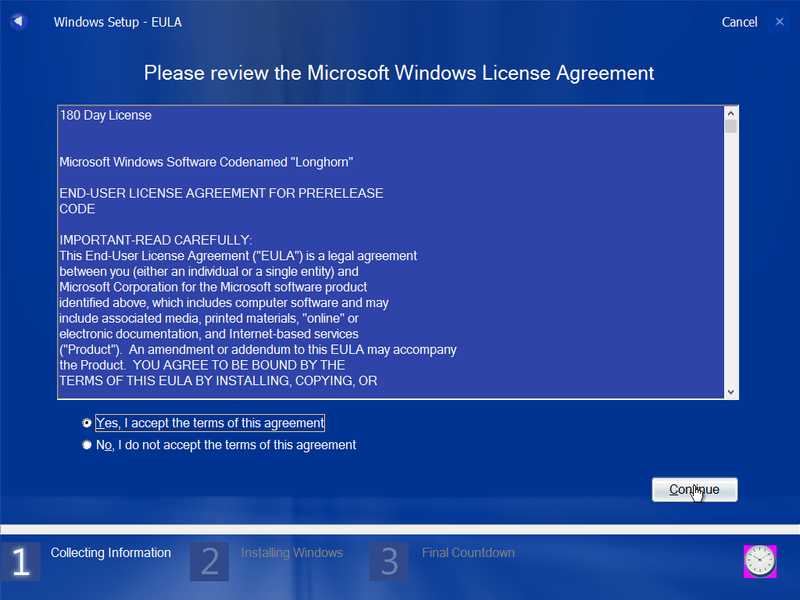Go back using the round arrow icon
800x600 pixels.
tap(18, 21)
